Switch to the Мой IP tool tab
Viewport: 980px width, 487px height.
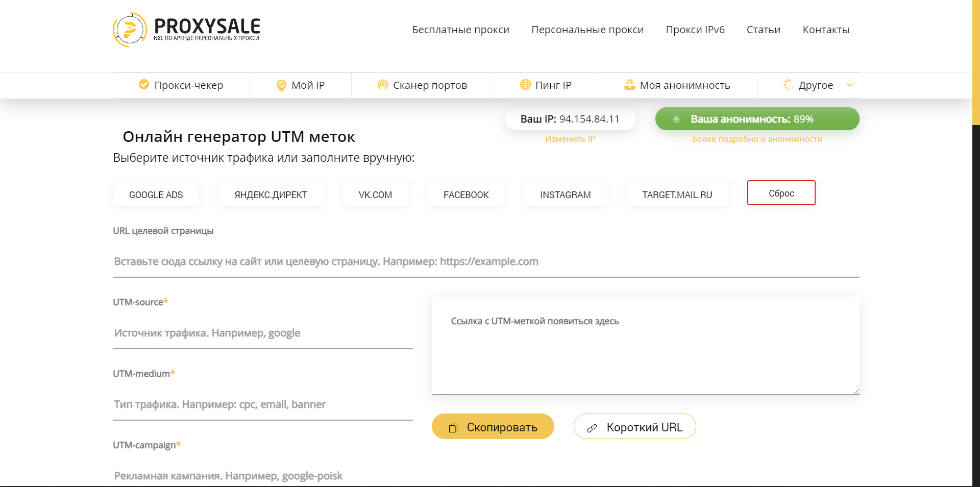click(301, 85)
